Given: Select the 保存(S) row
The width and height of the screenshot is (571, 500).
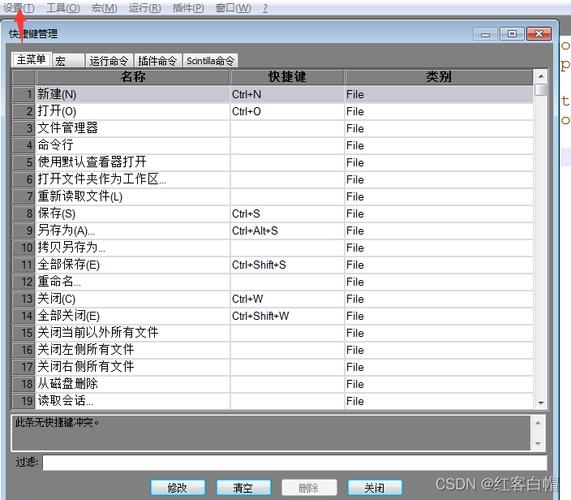Looking at the screenshot, I should click(273, 214).
